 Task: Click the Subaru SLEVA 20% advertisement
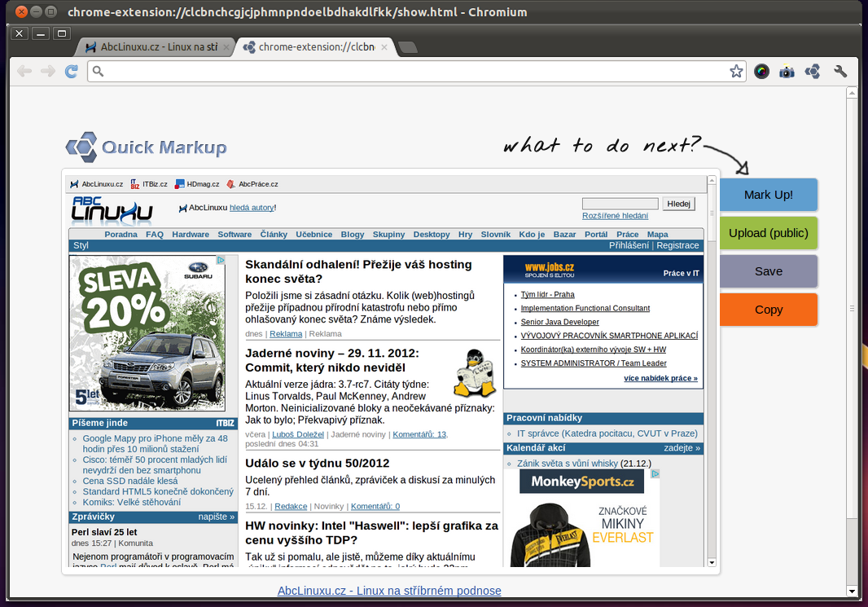pos(147,333)
